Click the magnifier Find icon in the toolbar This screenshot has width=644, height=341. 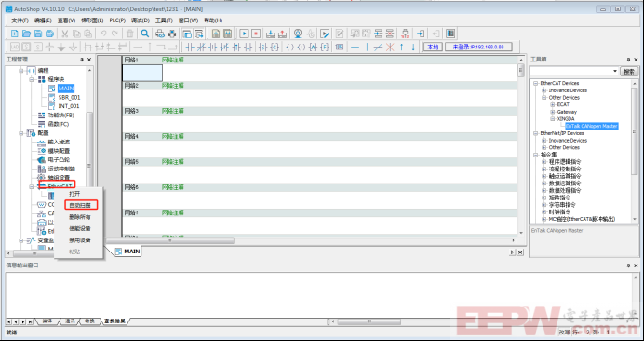(x=145, y=34)
